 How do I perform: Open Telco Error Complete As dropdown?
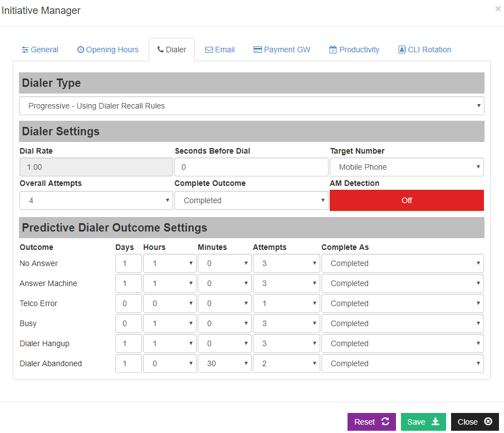(x=403, y=303)
